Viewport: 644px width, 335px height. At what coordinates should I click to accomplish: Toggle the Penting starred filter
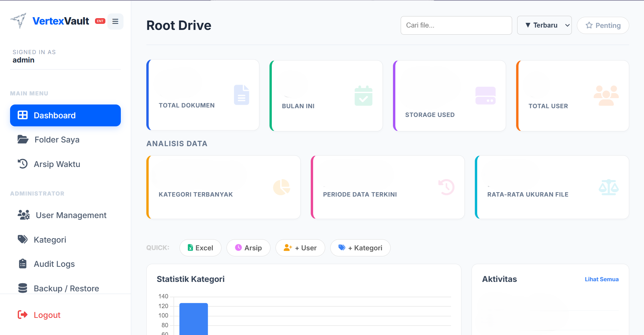pyautogui.click(x=603, y=25)
